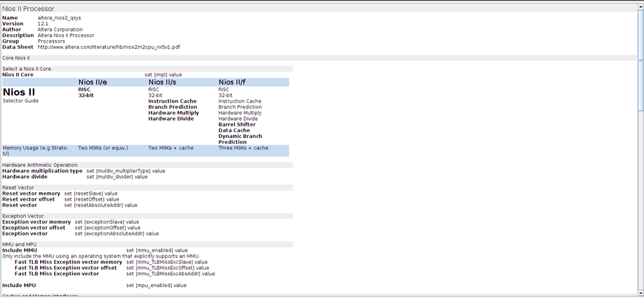Viewport: 644px width, 298px height.
Task: Click the 'Hardware Arithmetic Operation' section heading
Action: click(40, 165)
